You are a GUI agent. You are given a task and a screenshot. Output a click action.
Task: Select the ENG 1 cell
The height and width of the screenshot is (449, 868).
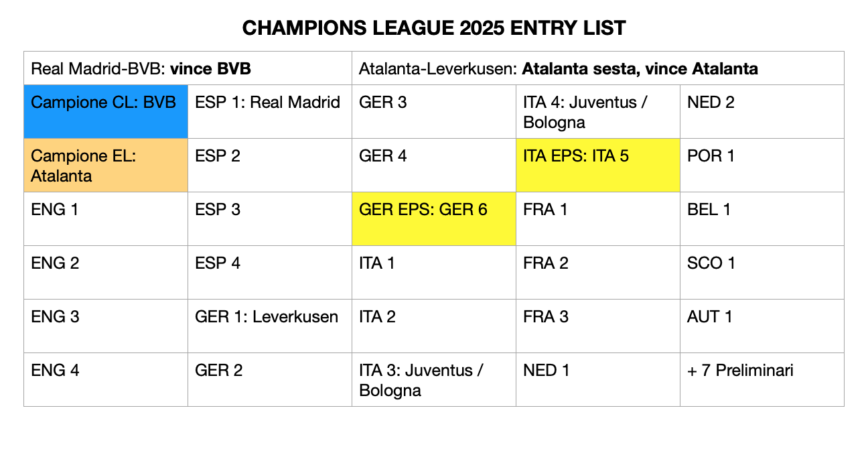(106, 218)
